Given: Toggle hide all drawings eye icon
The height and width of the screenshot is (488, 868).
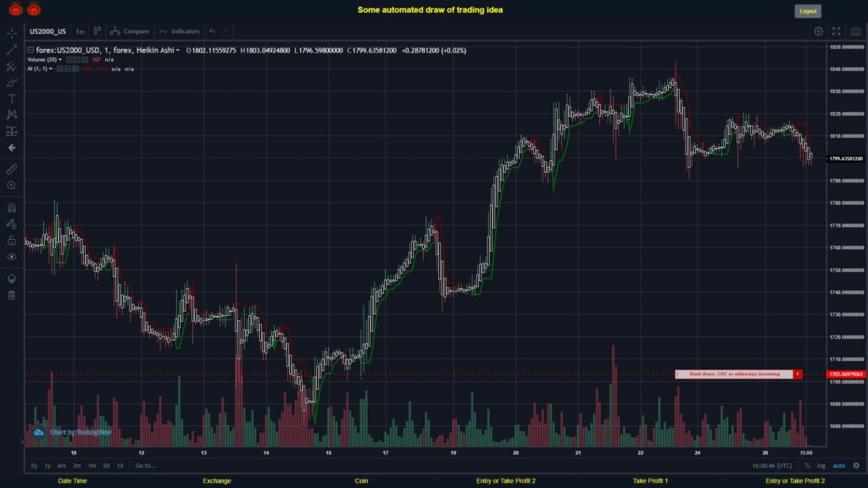Looking at the screenshot, I should [12, 257].
